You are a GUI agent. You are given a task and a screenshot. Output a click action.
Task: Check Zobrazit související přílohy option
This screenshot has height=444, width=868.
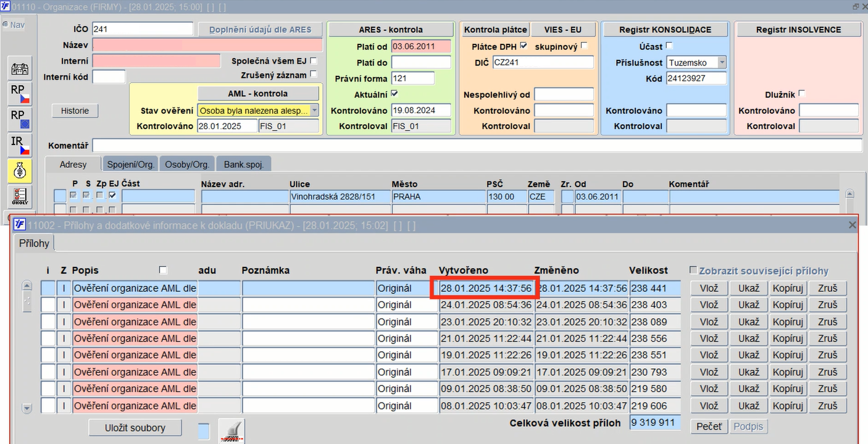(x=693, y=270)
